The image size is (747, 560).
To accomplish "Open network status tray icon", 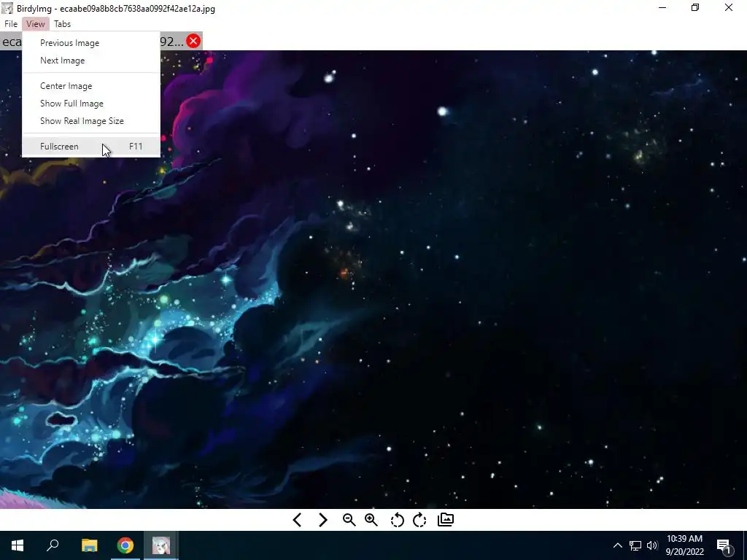I will click(x=635, y=545).
